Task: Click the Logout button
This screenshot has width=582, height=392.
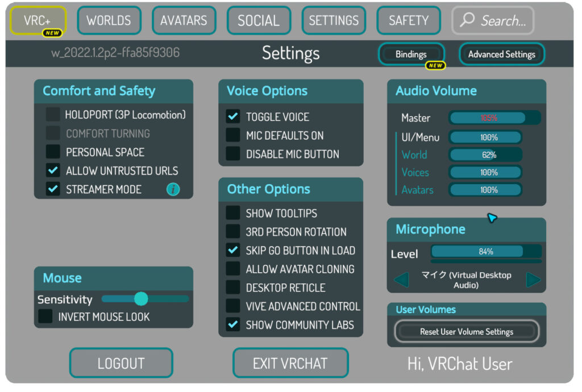Action: point(121,363)
